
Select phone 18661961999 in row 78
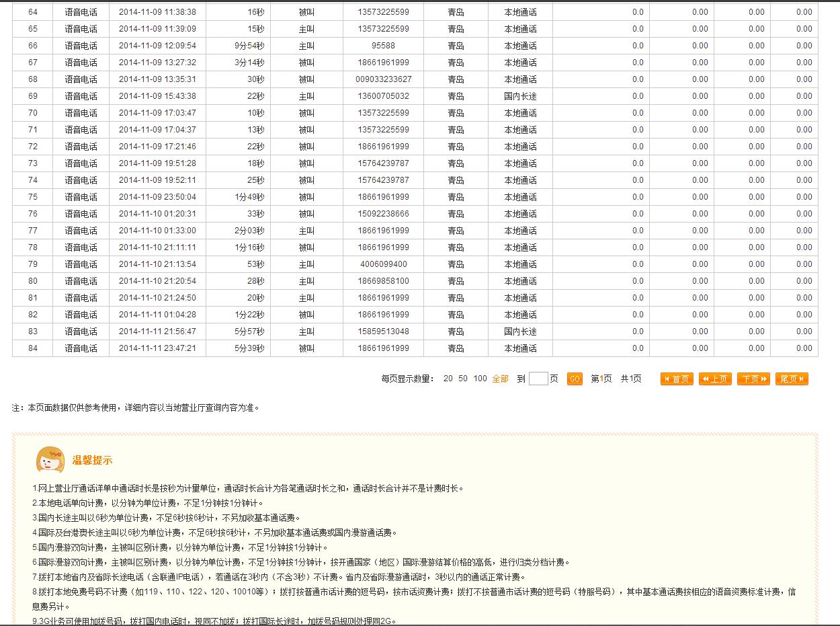pos(383,247)
